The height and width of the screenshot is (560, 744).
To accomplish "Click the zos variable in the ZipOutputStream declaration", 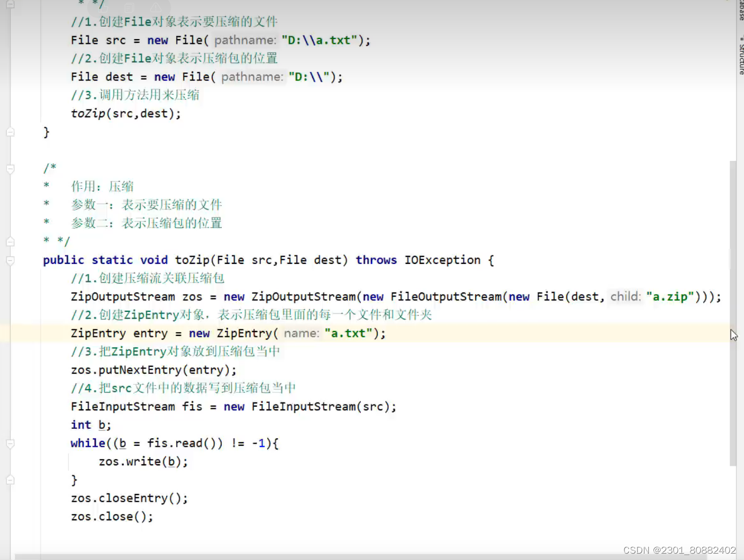I will tap(192, 297).
